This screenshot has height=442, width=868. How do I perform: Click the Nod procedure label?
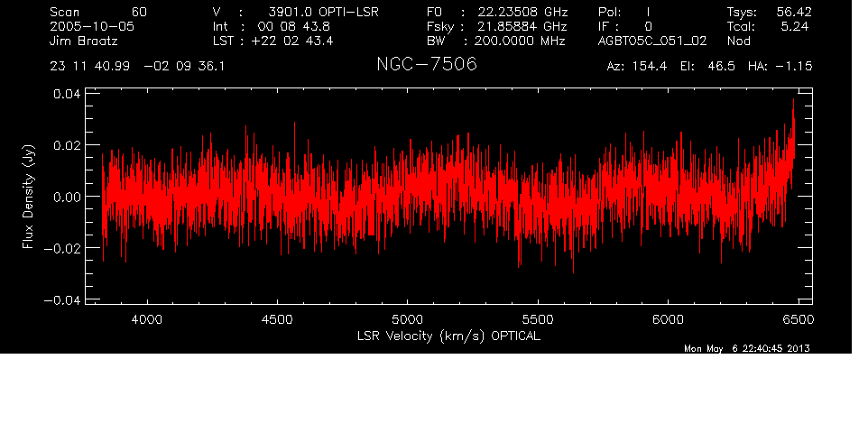tap(739, 41)
